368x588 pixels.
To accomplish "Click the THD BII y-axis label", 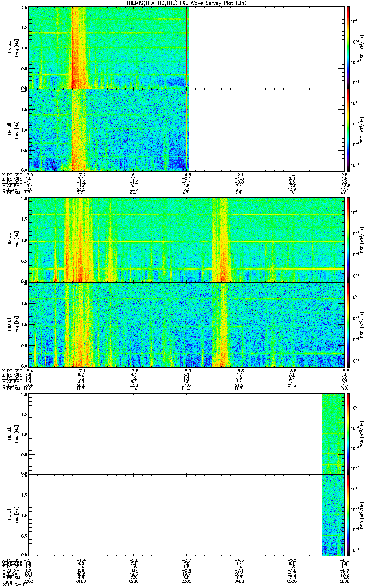I will tap(12, 324).
